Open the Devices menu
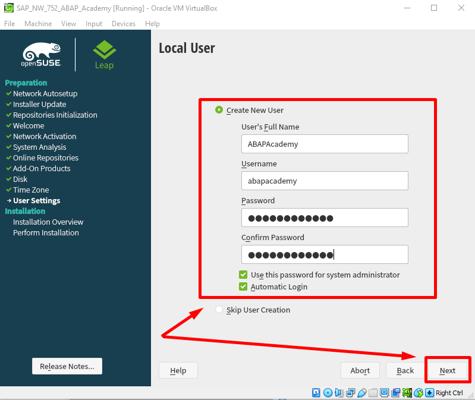The height and width of the screenshot is (400, 475). tap(123, 24)
